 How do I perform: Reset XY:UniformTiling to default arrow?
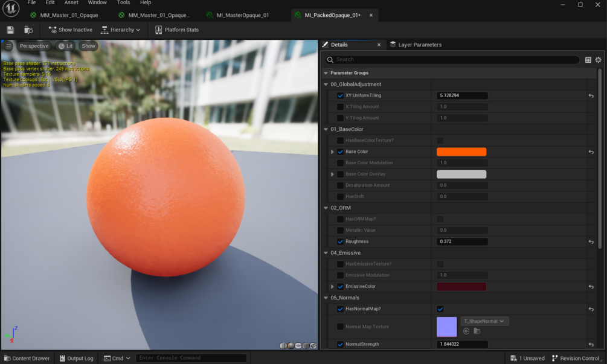pyautogui.click(x=591, y=95)
